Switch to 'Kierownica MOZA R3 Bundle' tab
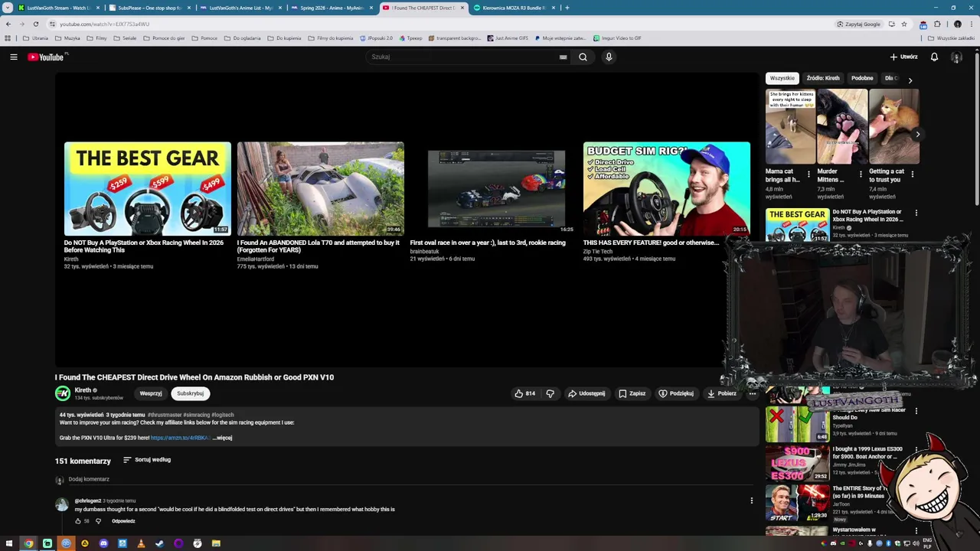The image size is (980, 551). (x=514, y=8)
